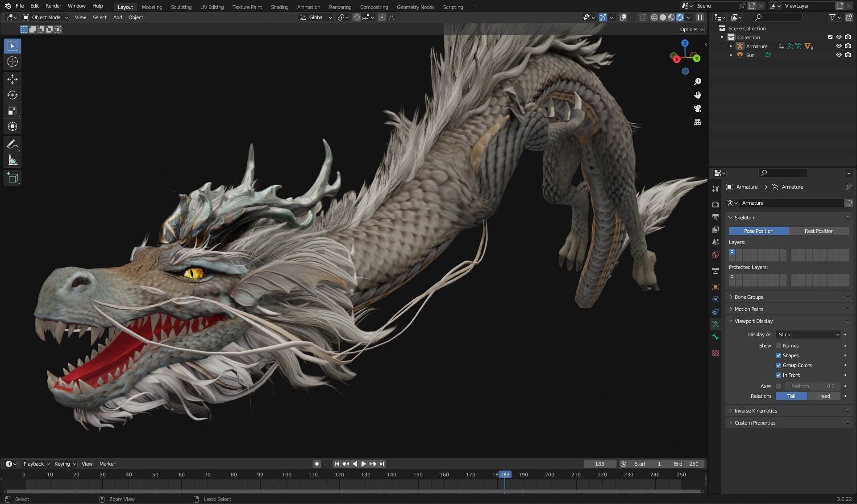The height and width of the screenshot is (504, 857).
Task: Switch to the Shading workspace tab
Action: [279, 7]
